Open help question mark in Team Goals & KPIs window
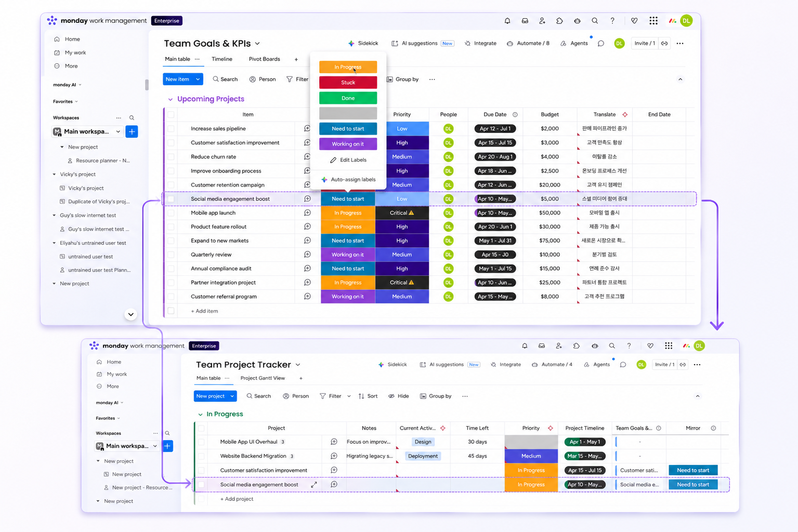Viewport: 798px width, 532px height. click(612, 21)
